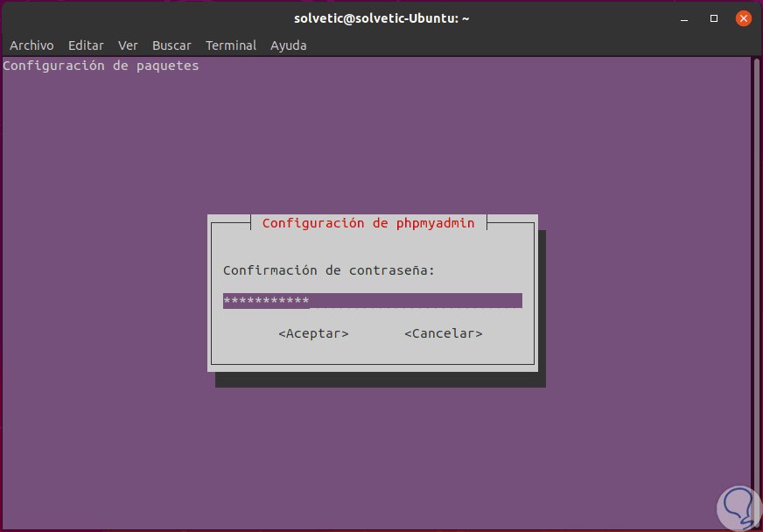763x532 pixels.
Task: Select the Cancelar button
Action: click(444, 333)
